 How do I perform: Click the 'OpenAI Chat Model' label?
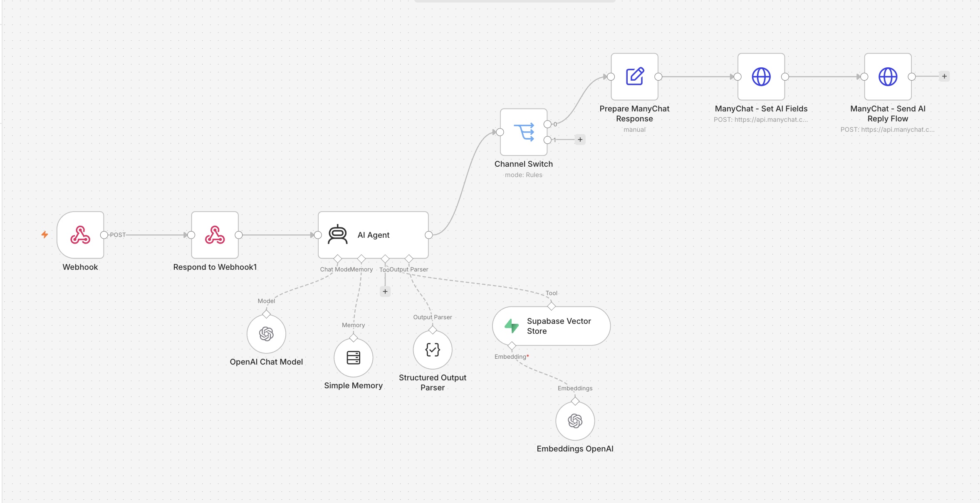click(x=266, y=362)
